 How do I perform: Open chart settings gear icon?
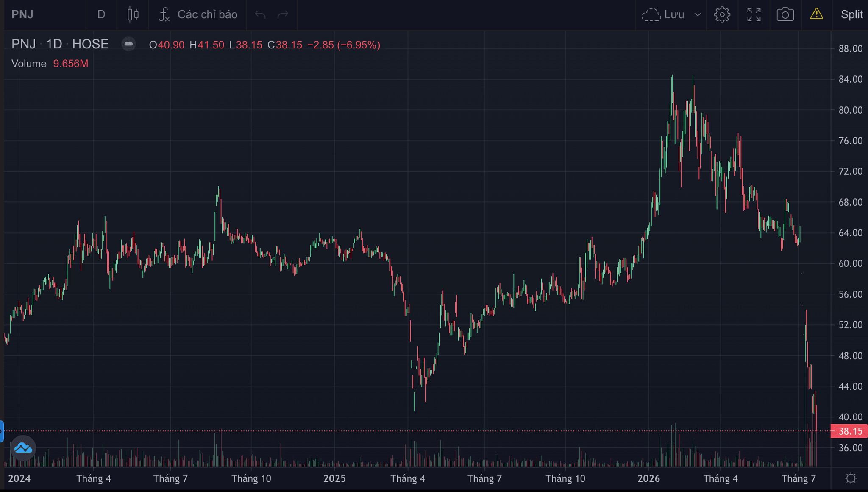tap(722, 14)
